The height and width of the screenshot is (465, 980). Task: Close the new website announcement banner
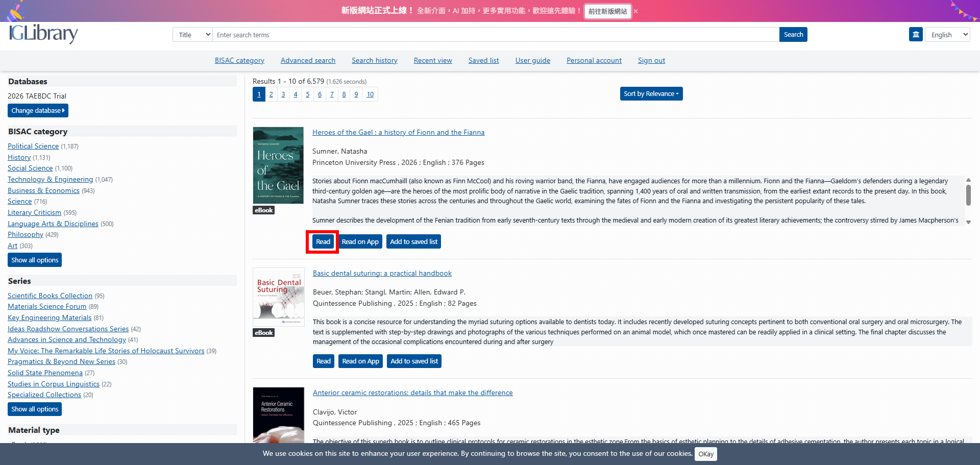click(x=635, y=11)
